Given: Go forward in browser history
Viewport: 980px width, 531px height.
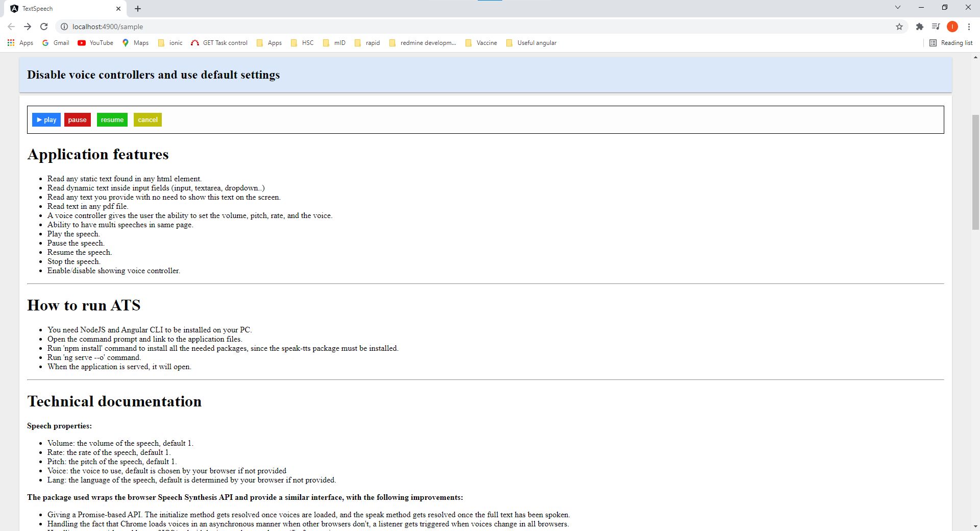Looking at the screenshot, I should [x=28, y=27].
